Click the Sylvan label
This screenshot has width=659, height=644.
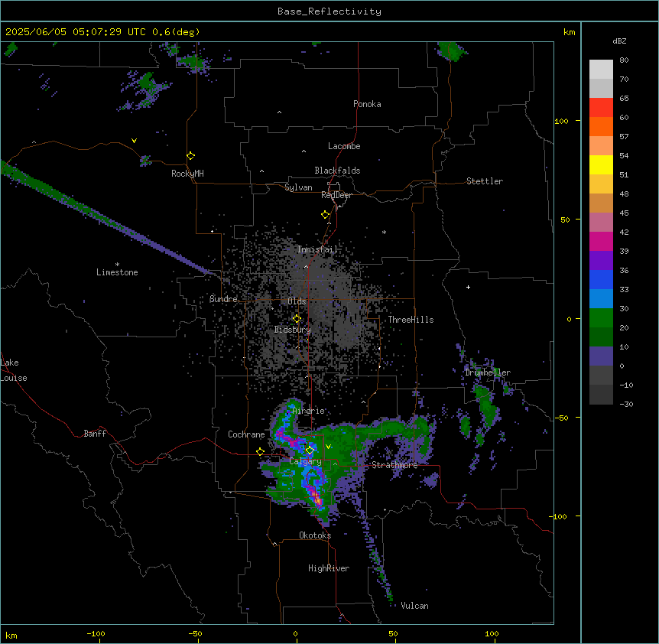point(298,187)
